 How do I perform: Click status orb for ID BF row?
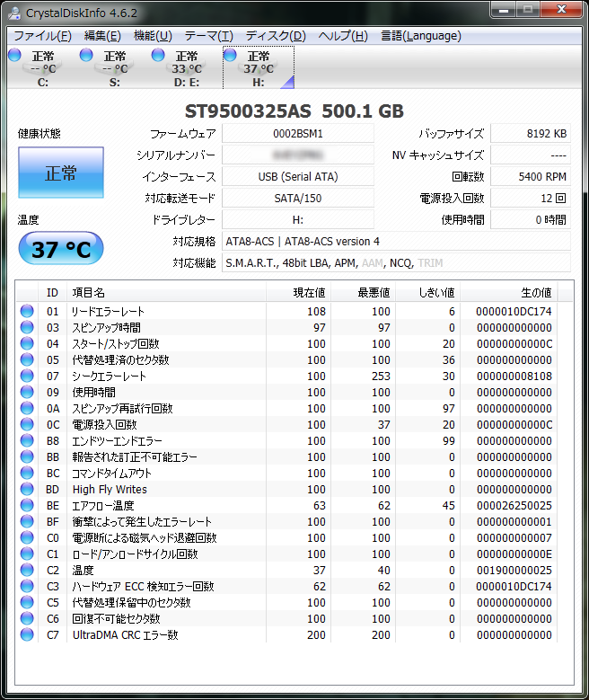pyautogui.click(x=27, y=521)
